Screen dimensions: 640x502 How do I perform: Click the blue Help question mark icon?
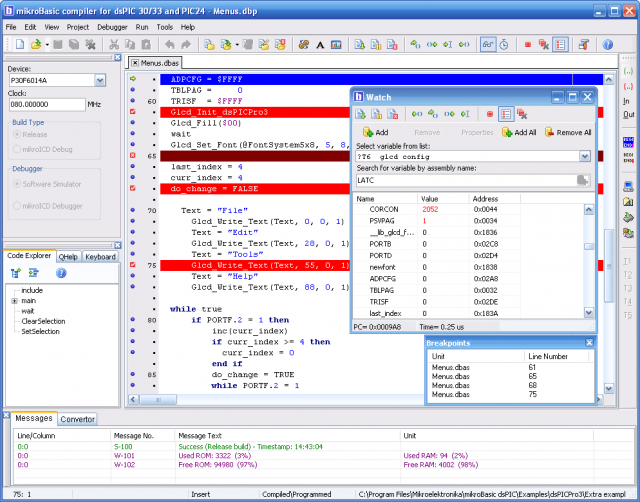[608, 44]
